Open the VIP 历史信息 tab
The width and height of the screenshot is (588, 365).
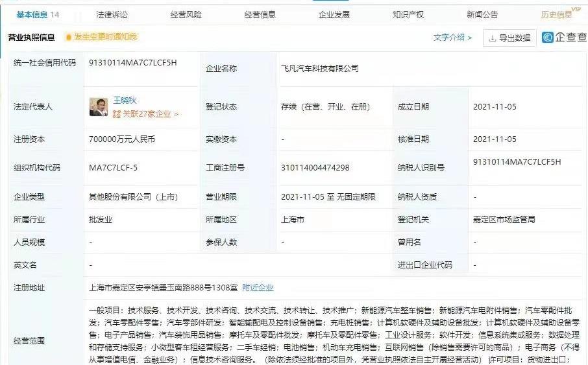point(557,14)
